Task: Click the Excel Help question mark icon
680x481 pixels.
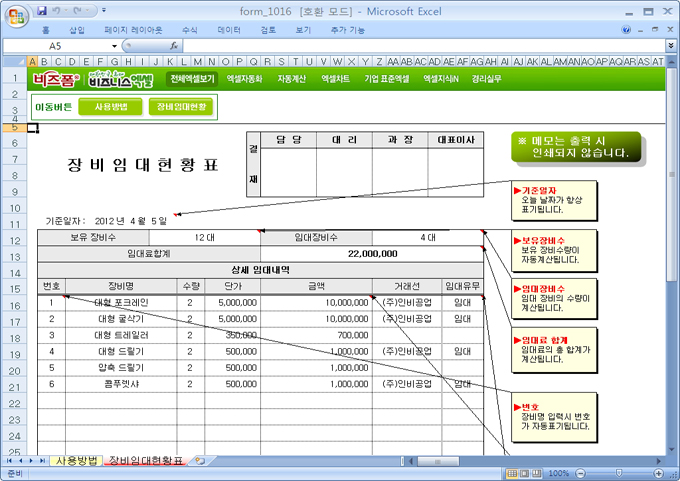Action: [626, 30]
